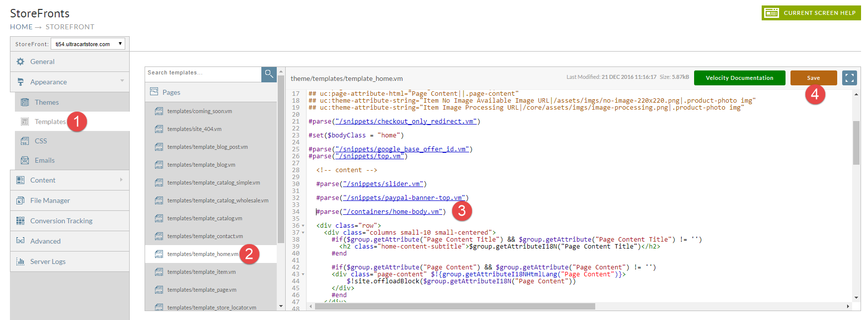Open snippets/slider.vm link in code
Viewport: 868px width, 320px height.
(x=383, y=184)
